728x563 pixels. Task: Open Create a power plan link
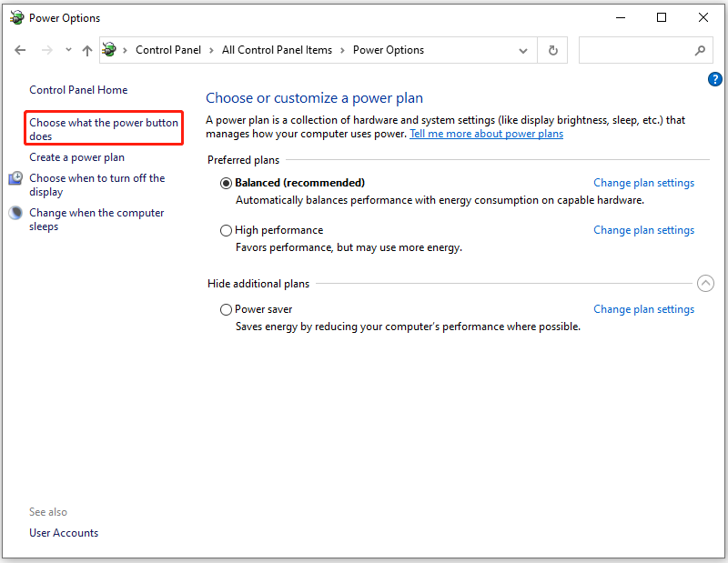pos(76,157)
